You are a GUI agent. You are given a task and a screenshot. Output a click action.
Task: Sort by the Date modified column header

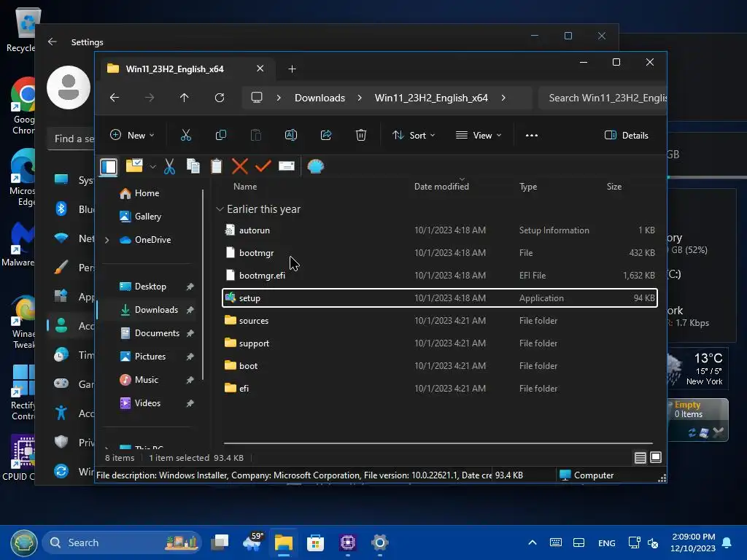[441, 187]
